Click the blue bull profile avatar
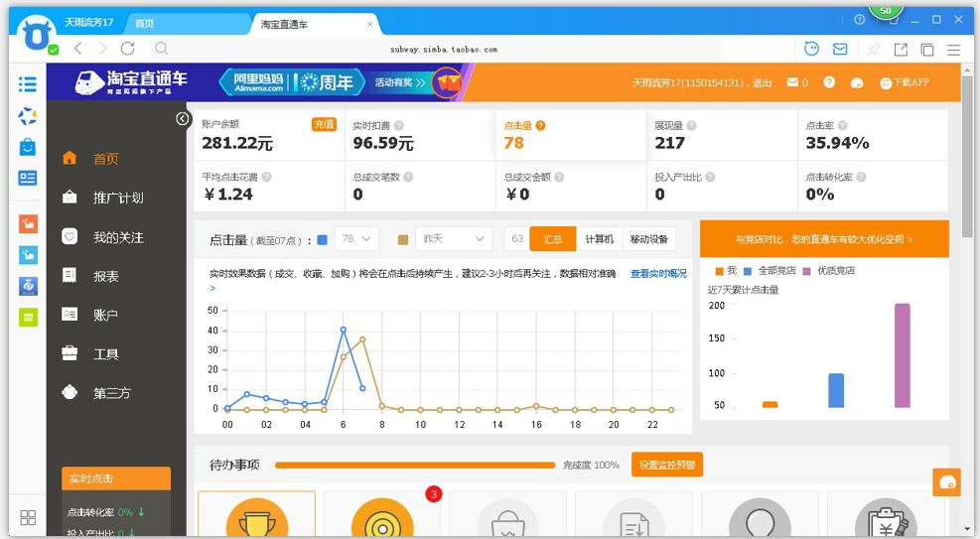The height and width of the screenshot is (539, 980). tap(37, 35)
